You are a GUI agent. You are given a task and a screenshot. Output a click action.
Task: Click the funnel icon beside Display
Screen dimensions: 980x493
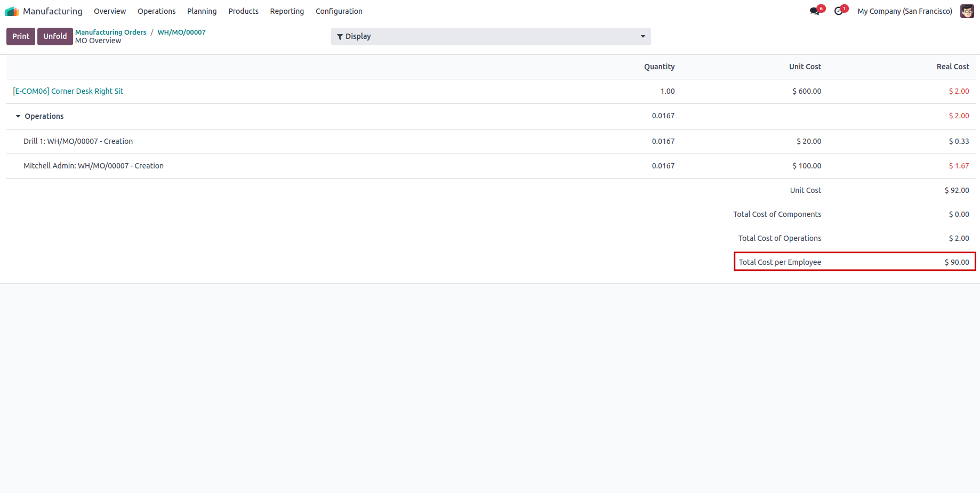click(x=340, y=37)
